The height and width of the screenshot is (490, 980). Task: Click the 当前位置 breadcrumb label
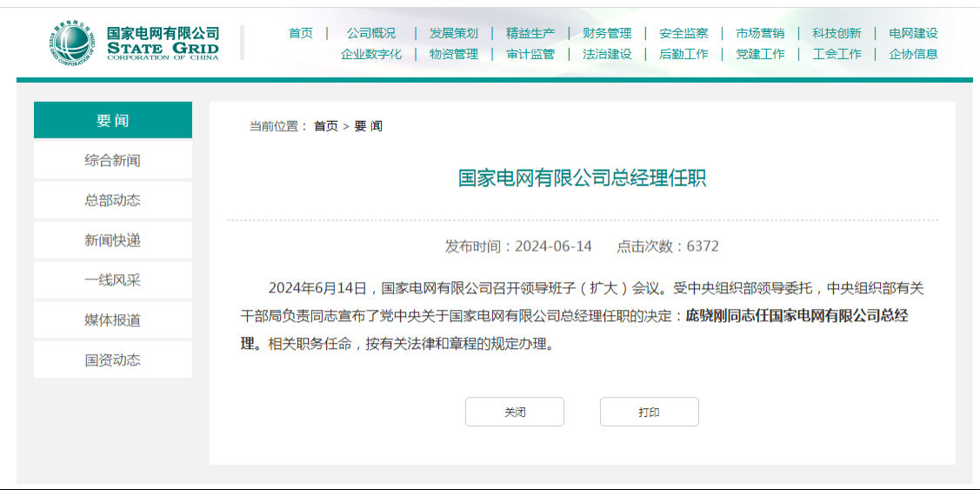click(x=278, y=126)
